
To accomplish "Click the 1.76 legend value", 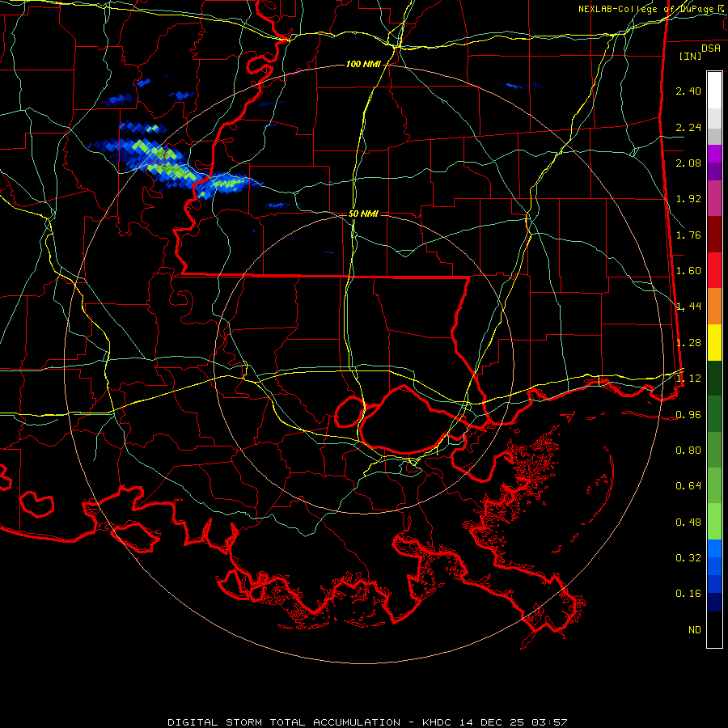I will [688, 235].
